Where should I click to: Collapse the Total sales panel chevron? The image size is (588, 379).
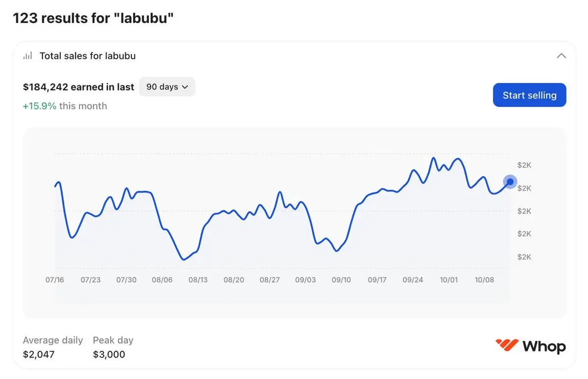click(x=562, y=56)
